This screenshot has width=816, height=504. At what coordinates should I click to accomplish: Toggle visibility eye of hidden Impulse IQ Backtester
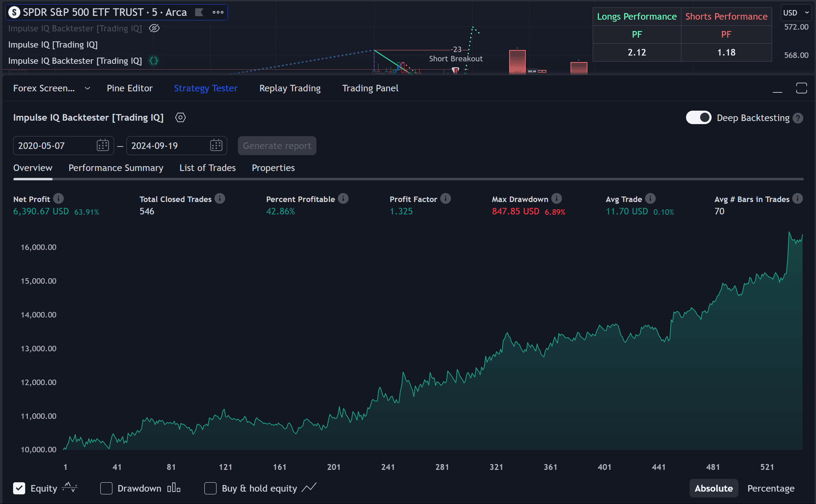point(154,28)
